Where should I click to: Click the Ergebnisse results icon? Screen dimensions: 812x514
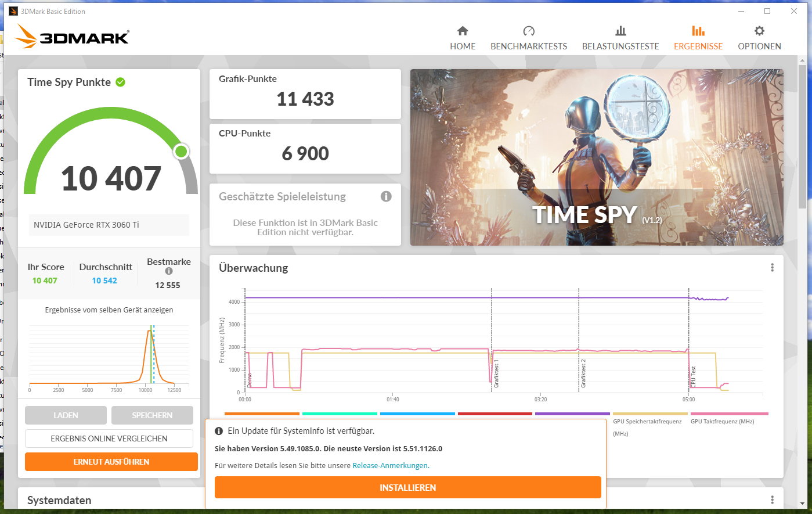pos(698,31)
